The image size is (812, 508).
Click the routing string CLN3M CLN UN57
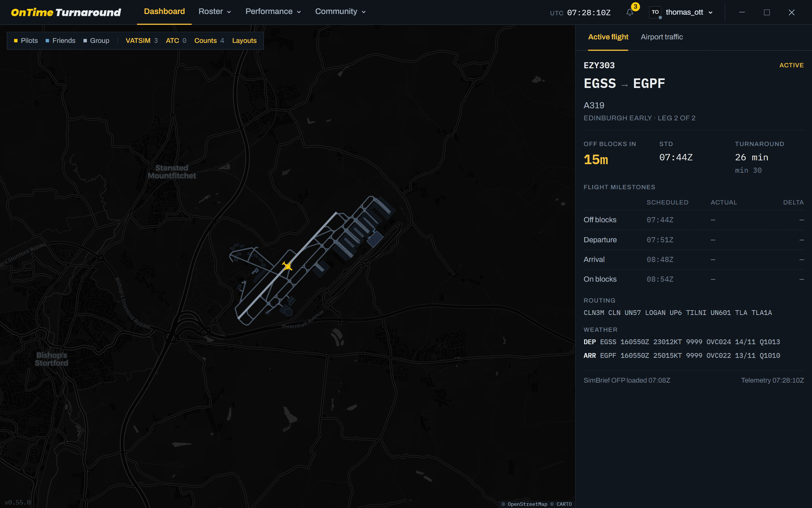(x=678, y=312)
